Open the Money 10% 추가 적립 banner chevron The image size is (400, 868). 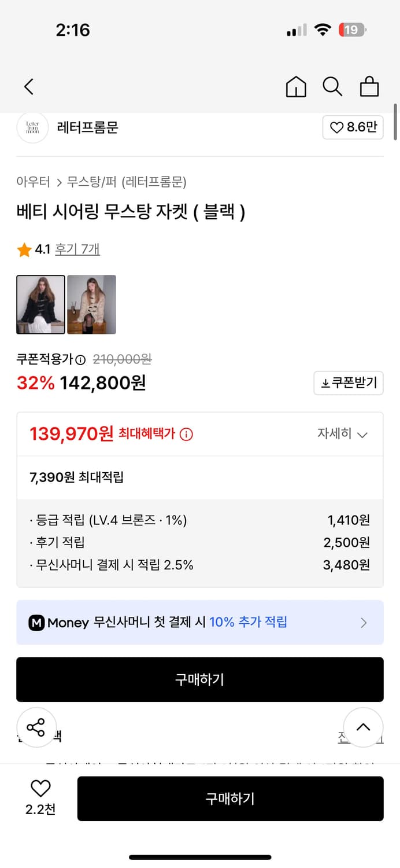[x=364, y=623]
